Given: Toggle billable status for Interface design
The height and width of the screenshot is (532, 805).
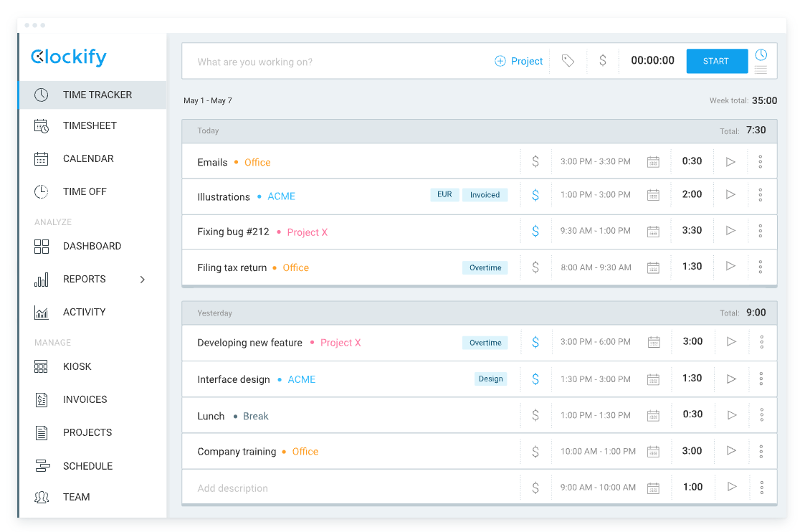Looking at the screenshot, I should 535,379.
